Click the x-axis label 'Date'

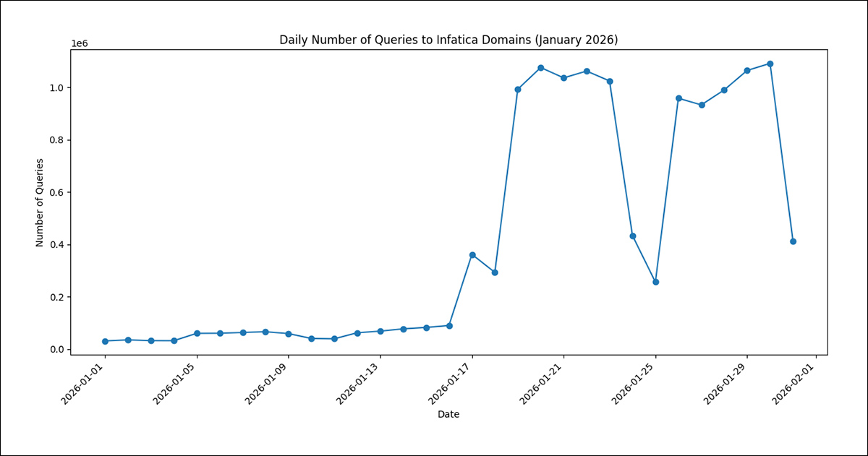pos(448,415)
